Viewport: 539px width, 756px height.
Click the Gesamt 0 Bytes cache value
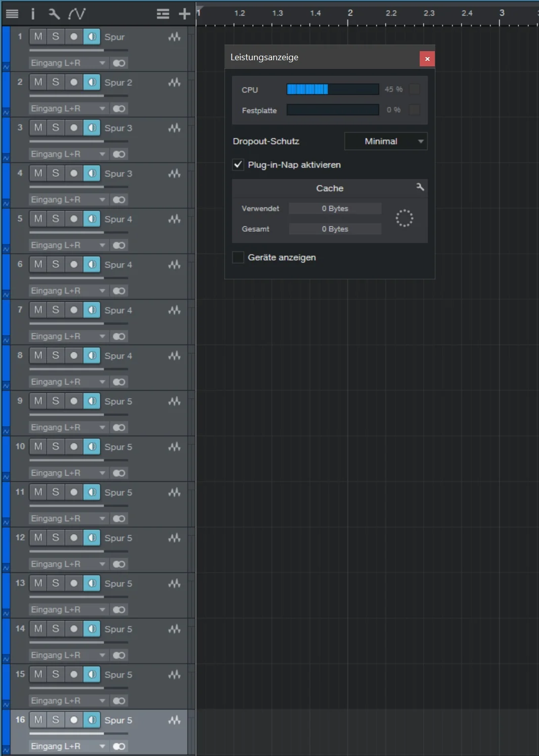coord(335,229)
